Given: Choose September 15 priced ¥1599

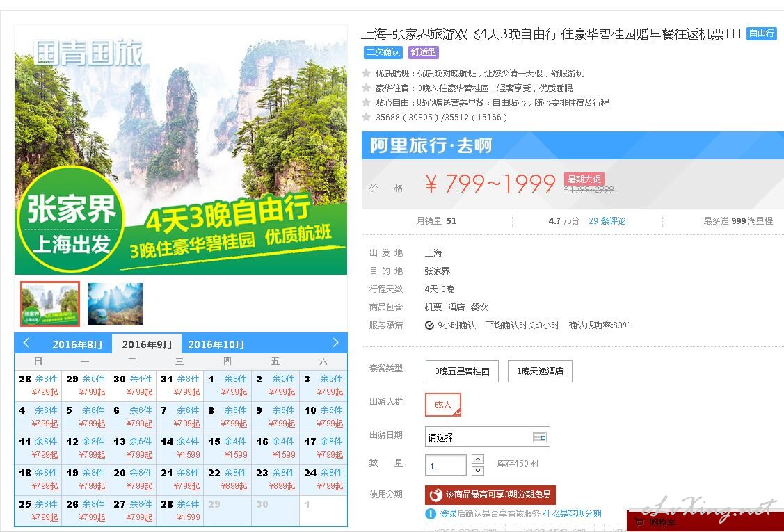Looking at the screenshot, I should [227, 448].
